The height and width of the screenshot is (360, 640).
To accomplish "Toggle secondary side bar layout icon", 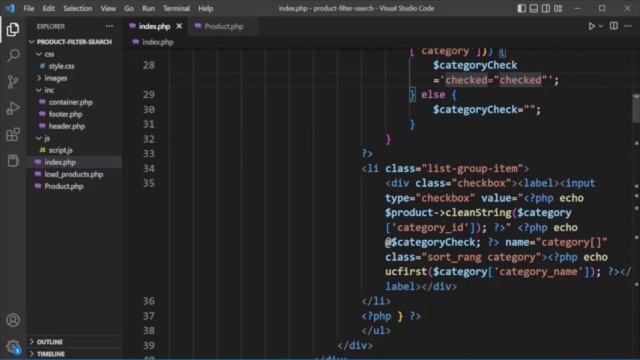I will point(546,9).
